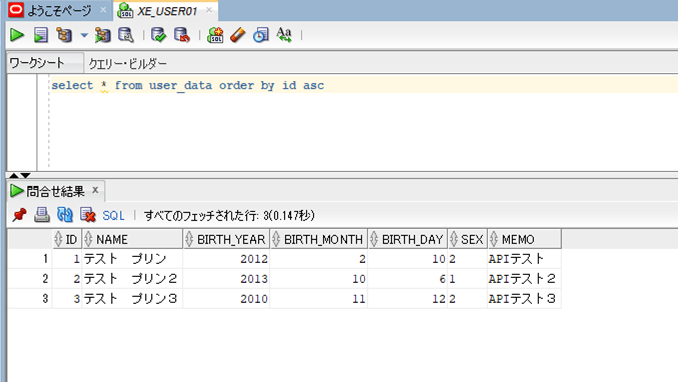Click birth year value 2012
This screenshot has width=678, height=382.
click(x=254, y=259)
